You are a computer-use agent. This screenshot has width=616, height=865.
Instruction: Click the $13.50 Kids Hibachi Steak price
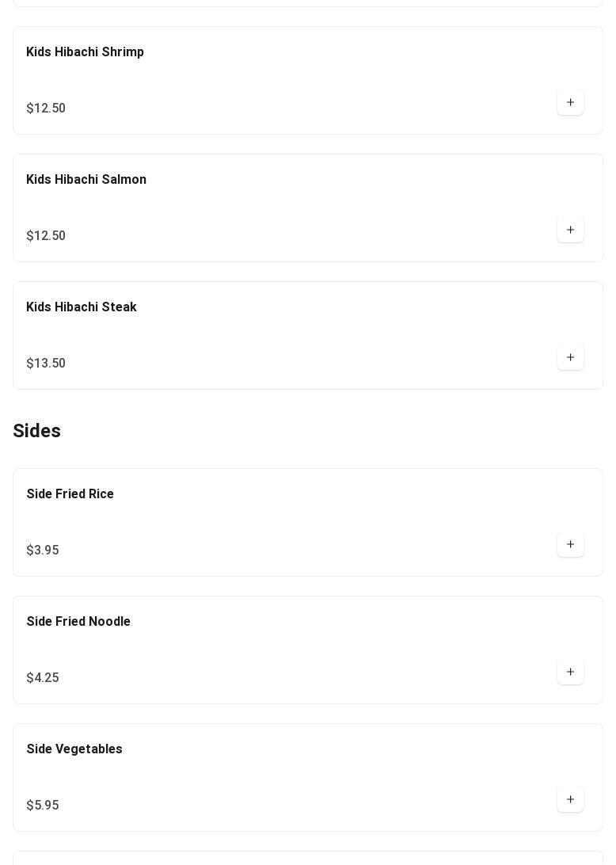pos(46,364)
